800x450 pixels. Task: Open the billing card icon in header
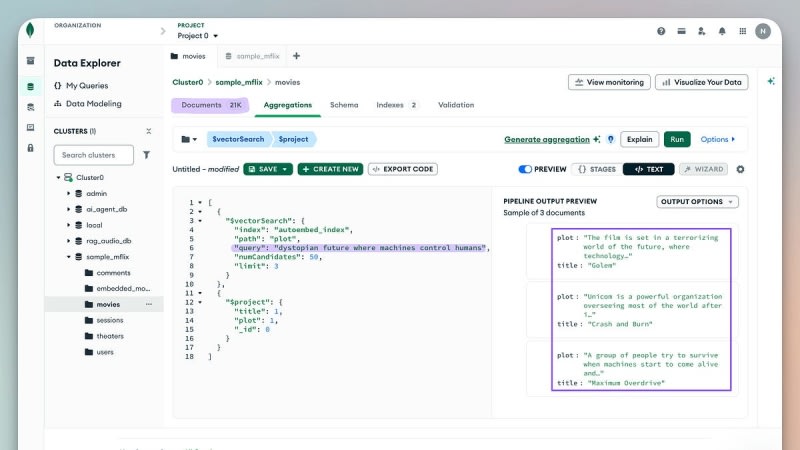click(681, 31)
